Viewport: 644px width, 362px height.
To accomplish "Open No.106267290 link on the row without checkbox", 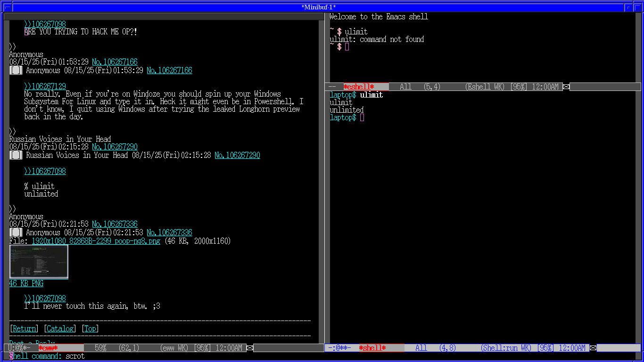I will pyautogui.click(x=115, y=147).
